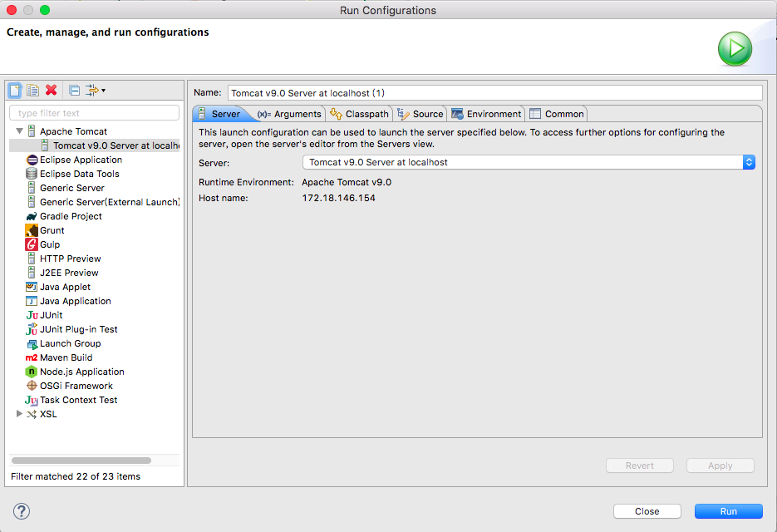Click the Collapse All toolbar icon
Screen dimensions: 777x532
coord(74,91)
